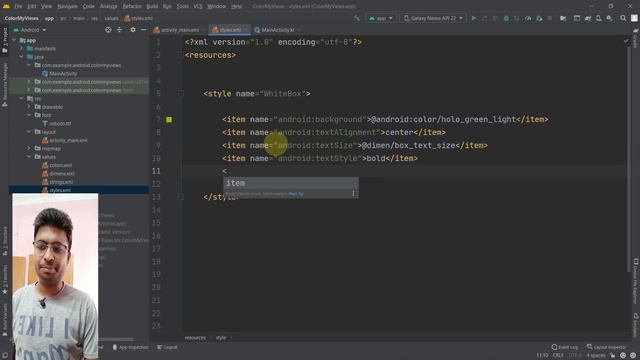
Task: Open the App Inspection tool window
Action: click(130, 347)
